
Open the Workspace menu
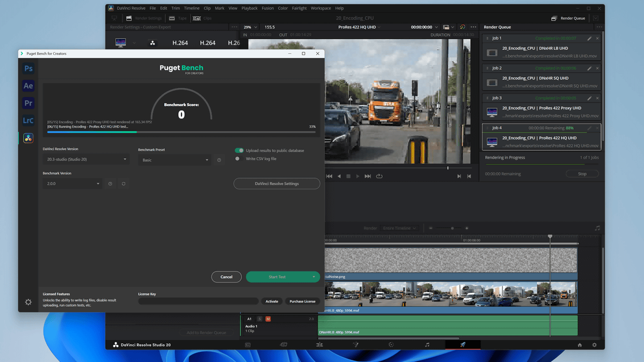tap(320, 8)
